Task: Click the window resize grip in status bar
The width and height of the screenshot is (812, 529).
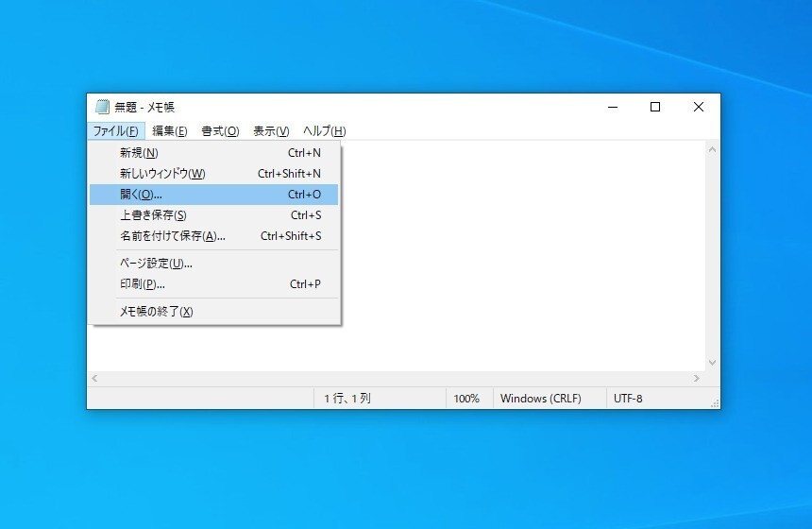Action: click(x=715, y=403)
